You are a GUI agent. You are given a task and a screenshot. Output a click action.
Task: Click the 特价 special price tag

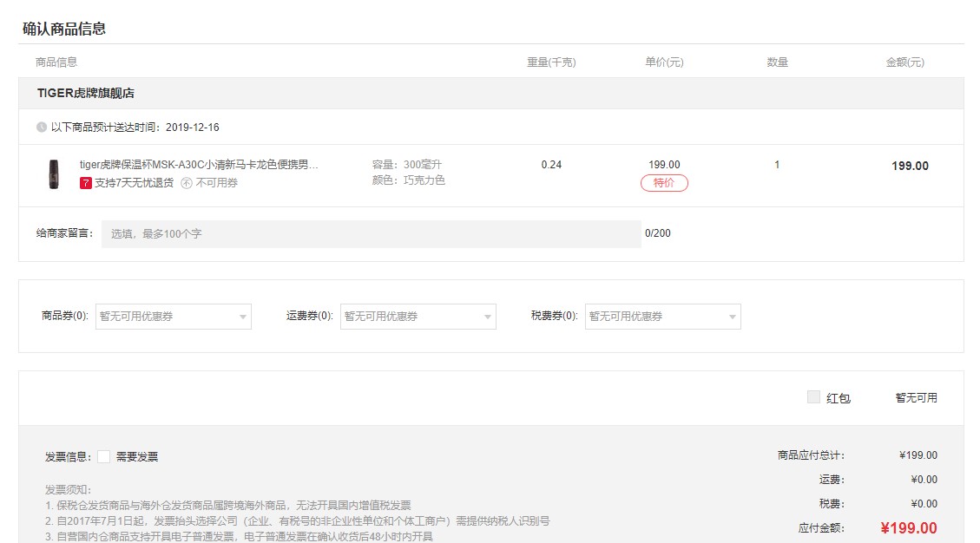[x=664, y=183]
